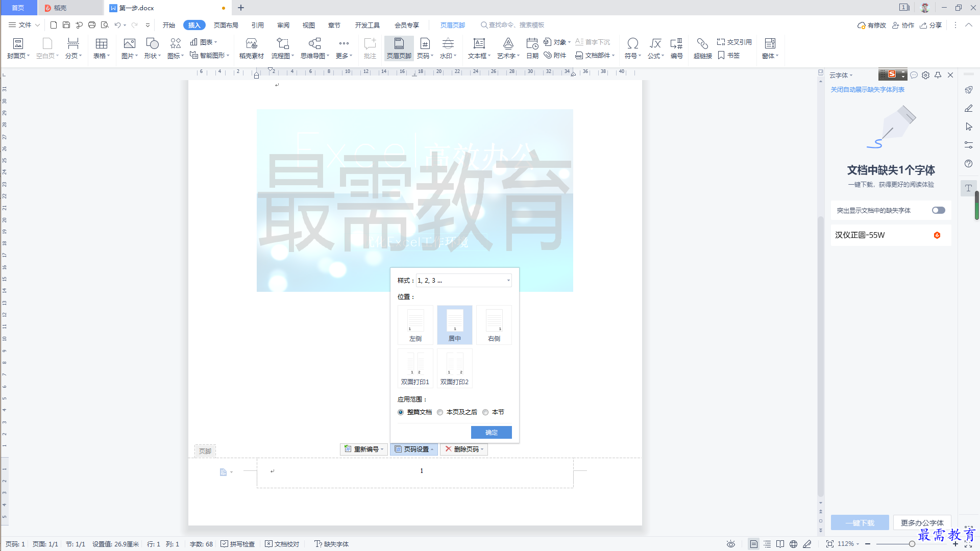Switch to the 审阅 ribbon tab

click(283, 25)
